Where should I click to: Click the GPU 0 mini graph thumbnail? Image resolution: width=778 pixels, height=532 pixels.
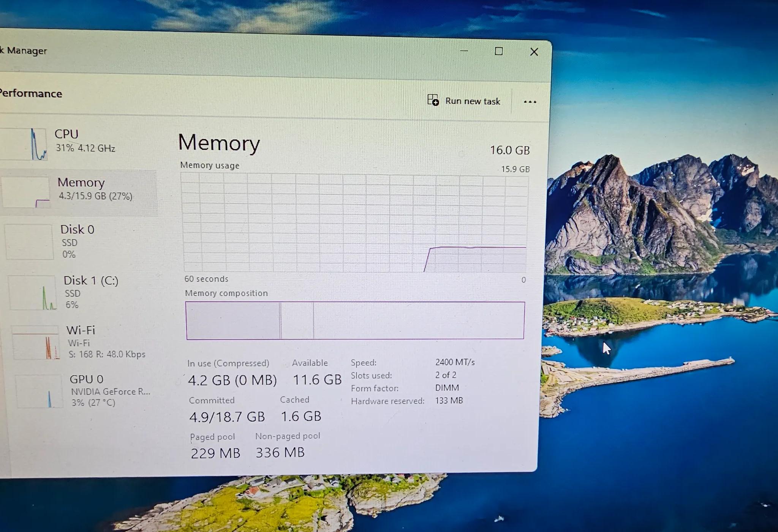point(39,391)
